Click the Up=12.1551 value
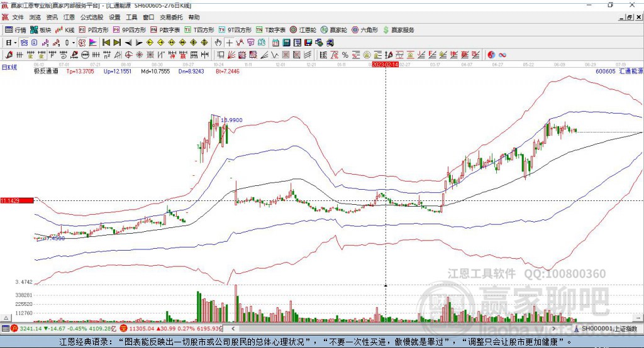644x348 pixels. 118,71
